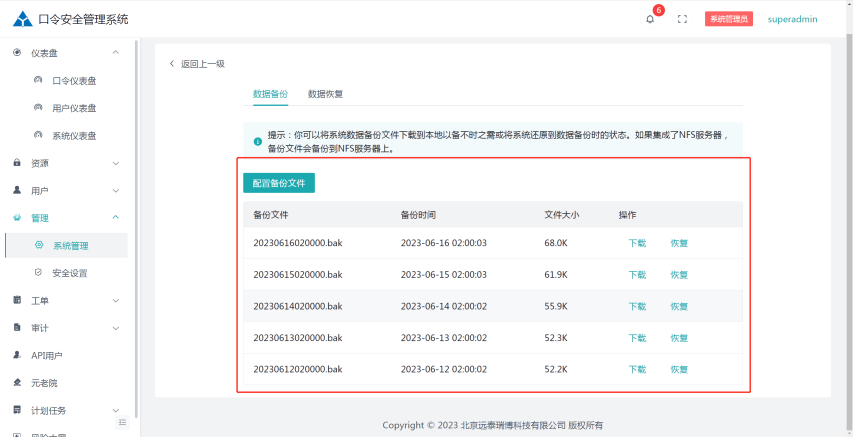
Task: Go back via 返回上一级 link
Action: tap(197, 64)
